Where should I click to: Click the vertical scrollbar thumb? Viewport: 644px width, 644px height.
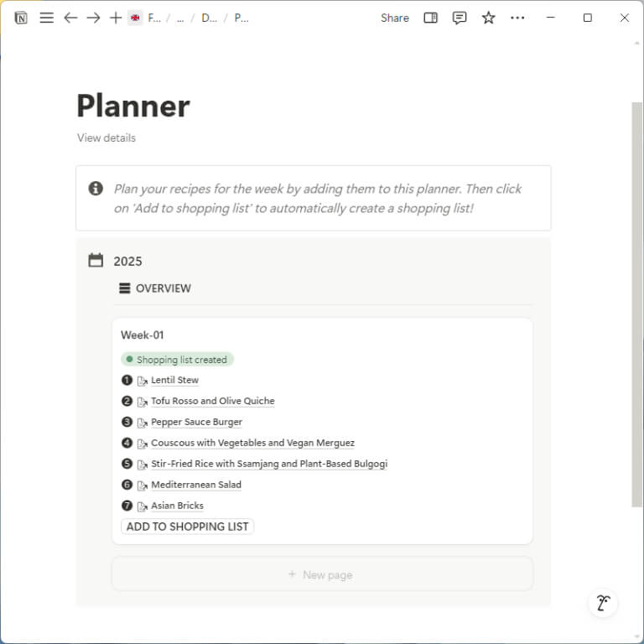pos(636,304)
